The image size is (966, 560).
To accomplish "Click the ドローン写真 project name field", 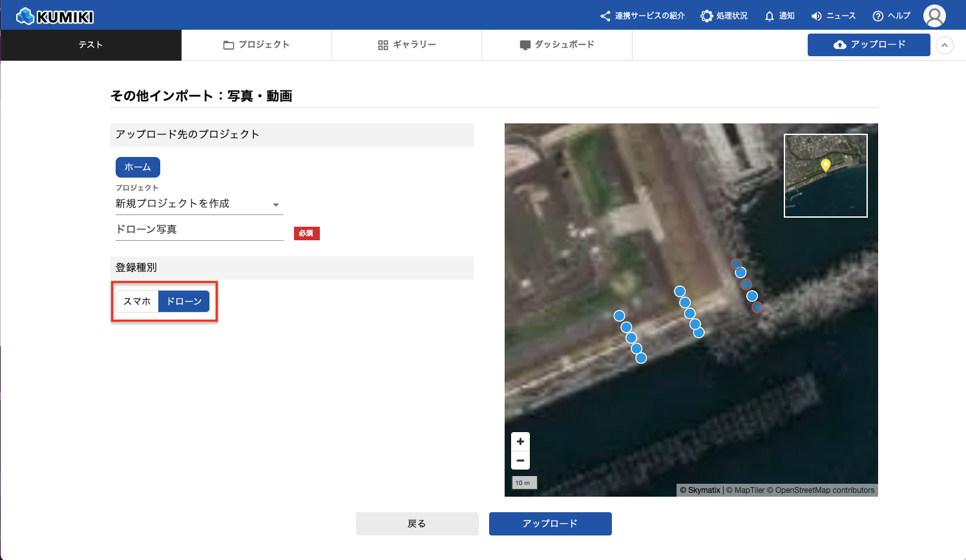I will click(x=199, y=230).
